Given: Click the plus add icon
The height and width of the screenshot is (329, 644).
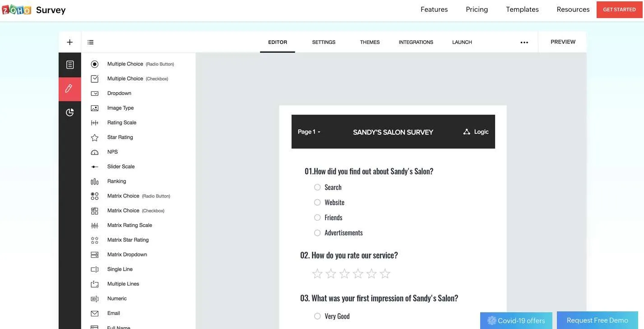Looking at the screenshot, I should [69, 42].
